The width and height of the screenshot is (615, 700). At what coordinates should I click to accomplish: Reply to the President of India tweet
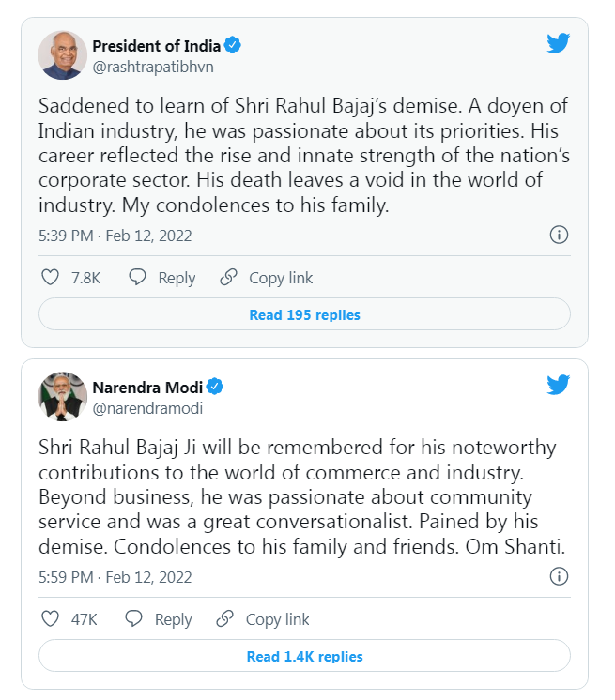click(162, 278)
